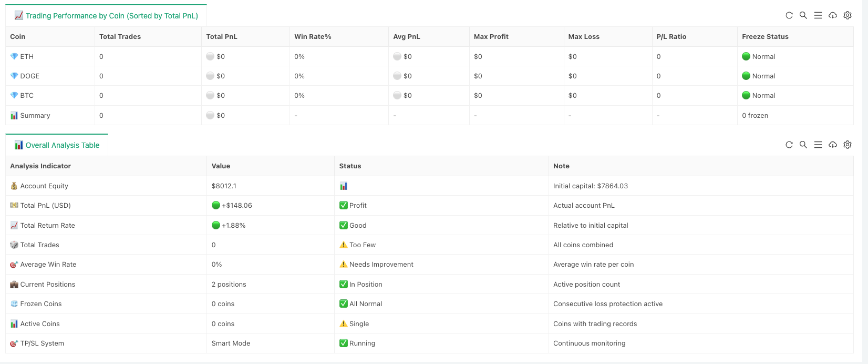Click the Single status for Active Coins
The height and width of the screenshot is (364, 868).
tap(359, 323)
